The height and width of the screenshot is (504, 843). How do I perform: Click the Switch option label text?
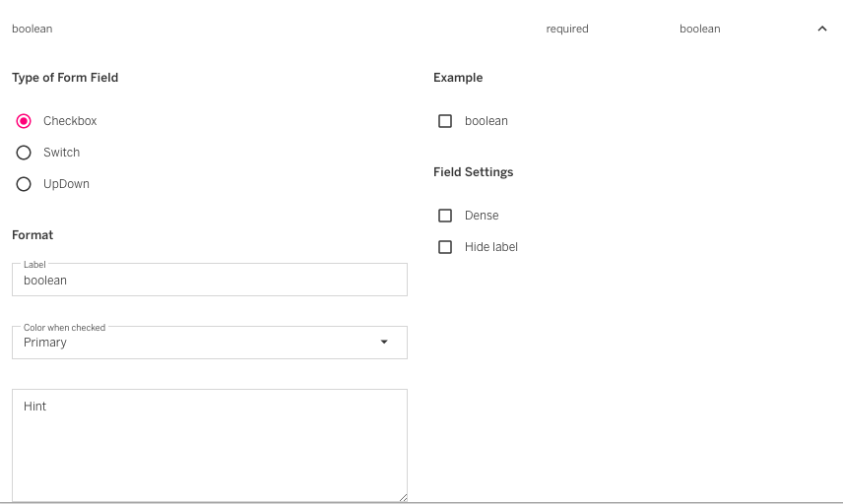click(61, 153)
